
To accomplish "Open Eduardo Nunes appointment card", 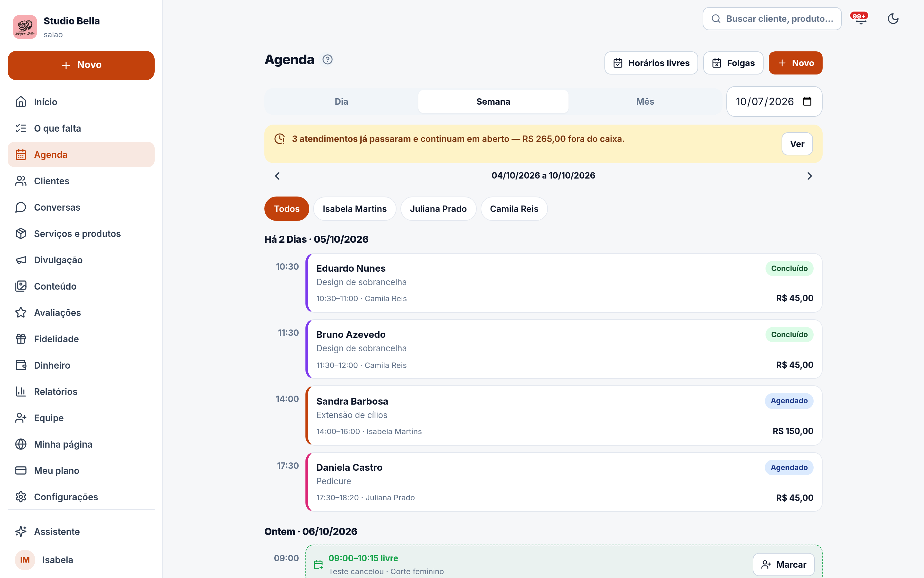I will click(x=564, y=283).
